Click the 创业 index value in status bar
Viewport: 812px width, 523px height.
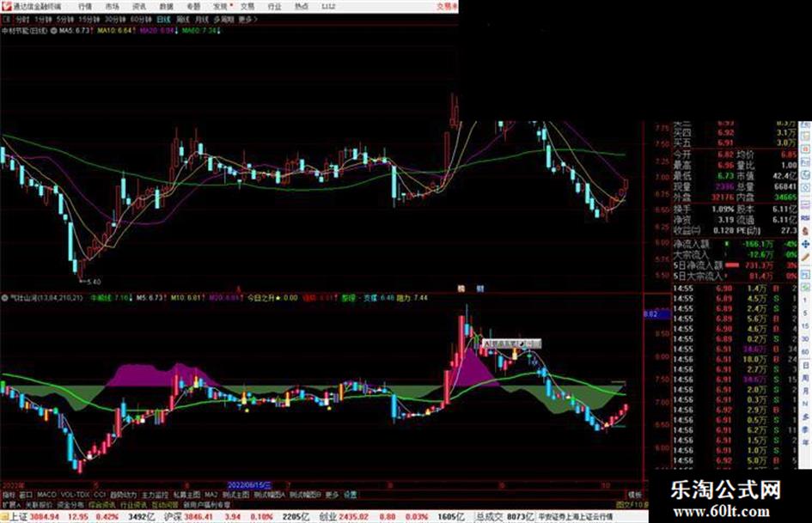pyautogui.click(x=354, y=517)
